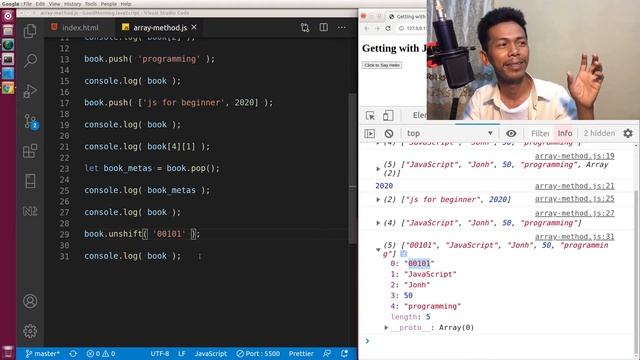The width and height of the screenshot is (640, 360).
Task: Click the feedback icon in status bar
Action: click(x=327, y=353)
